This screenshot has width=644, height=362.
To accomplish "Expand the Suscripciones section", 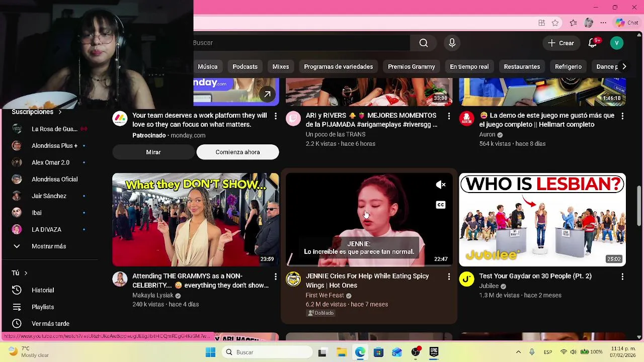I will 37,112.
